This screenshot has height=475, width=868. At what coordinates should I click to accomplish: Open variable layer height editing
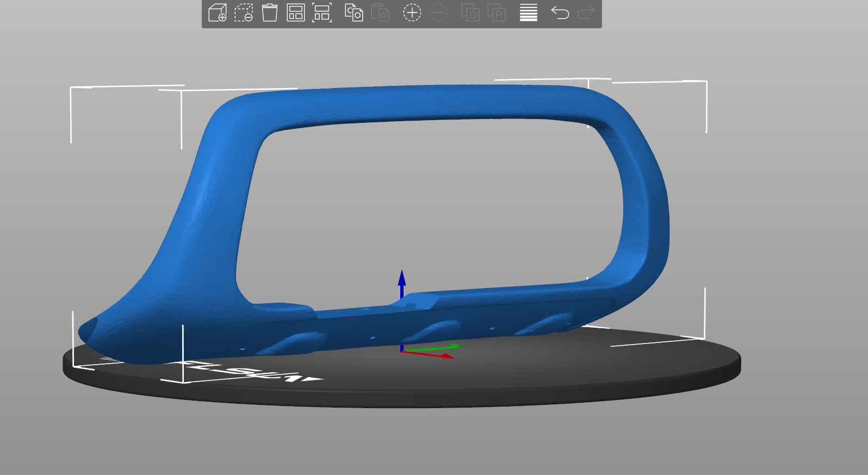tap(529, 12)
